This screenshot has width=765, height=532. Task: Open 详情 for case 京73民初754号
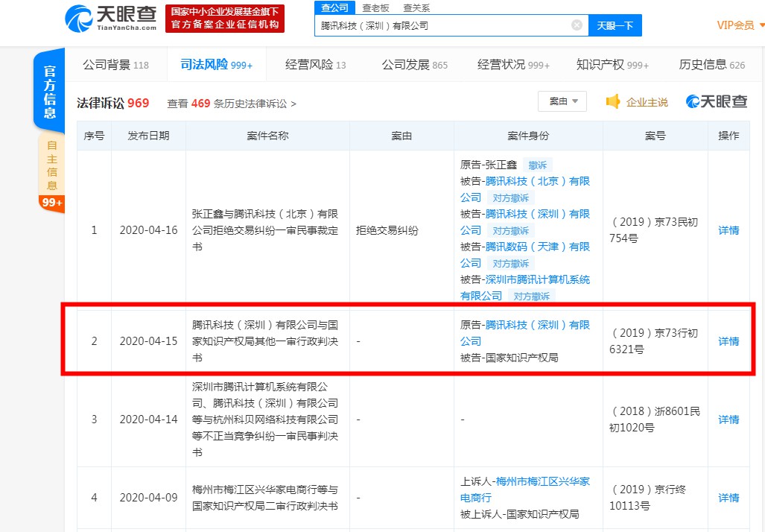tap(729, 230)
